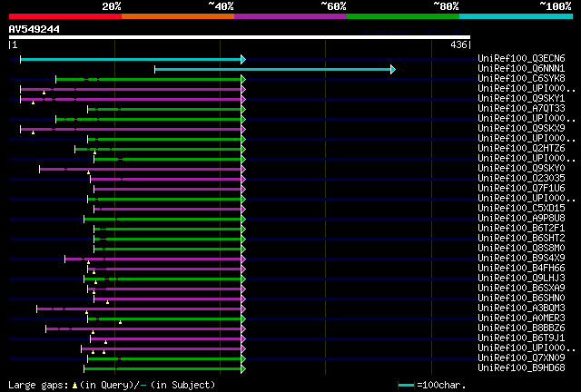Open hit UniRef100_Q9SKY1
The height and width of the screenshot is (392, 581).
click(x=521, y=98)
